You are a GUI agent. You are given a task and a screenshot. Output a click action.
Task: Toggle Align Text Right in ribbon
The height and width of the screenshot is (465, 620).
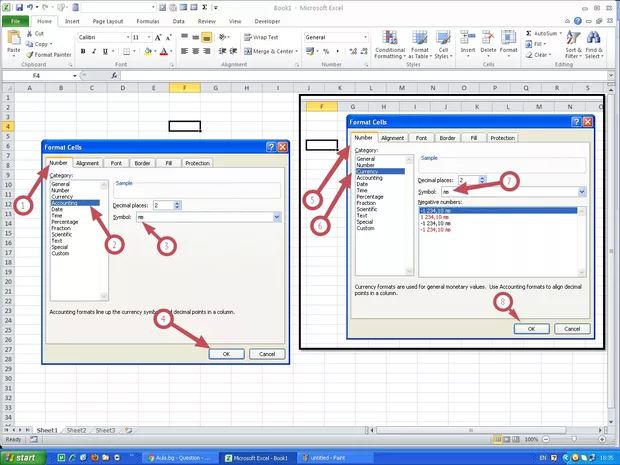tap(206, 51)
